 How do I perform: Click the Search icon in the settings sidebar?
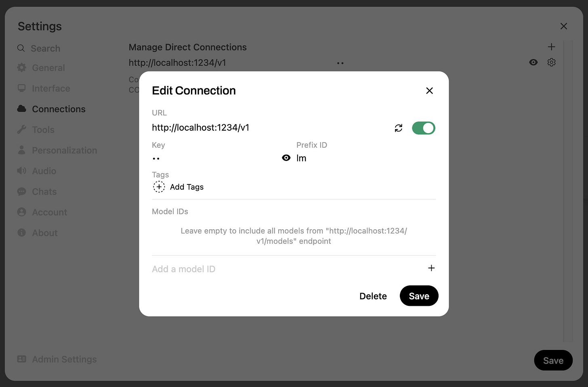pos(21,48)
